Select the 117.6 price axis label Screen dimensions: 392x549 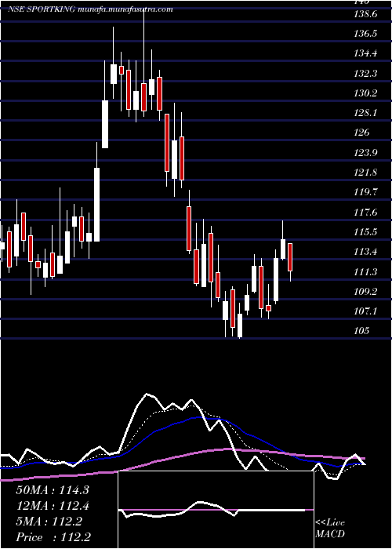[x=365, y=213]
